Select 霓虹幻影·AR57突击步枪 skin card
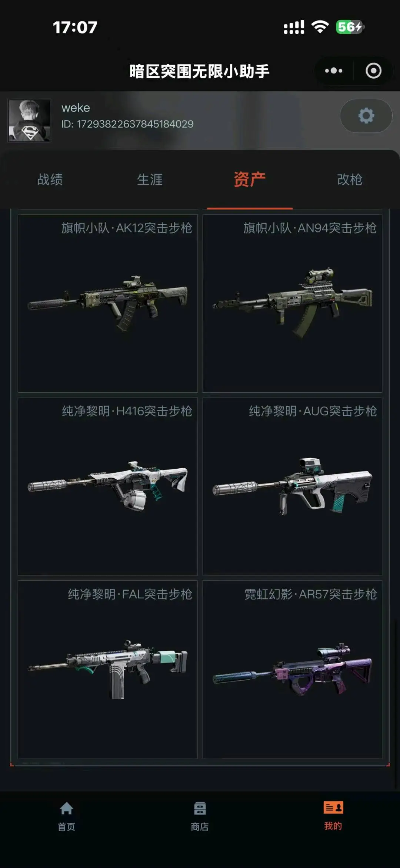Viewport: 400px width, 868px height. [x=292, y=670]
